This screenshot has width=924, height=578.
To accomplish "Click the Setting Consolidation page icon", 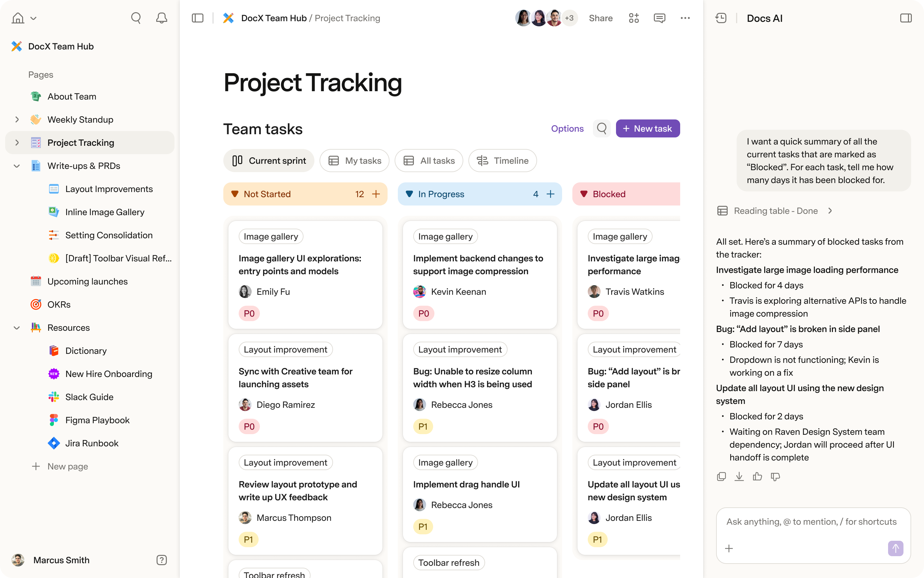I will [54, 235].
